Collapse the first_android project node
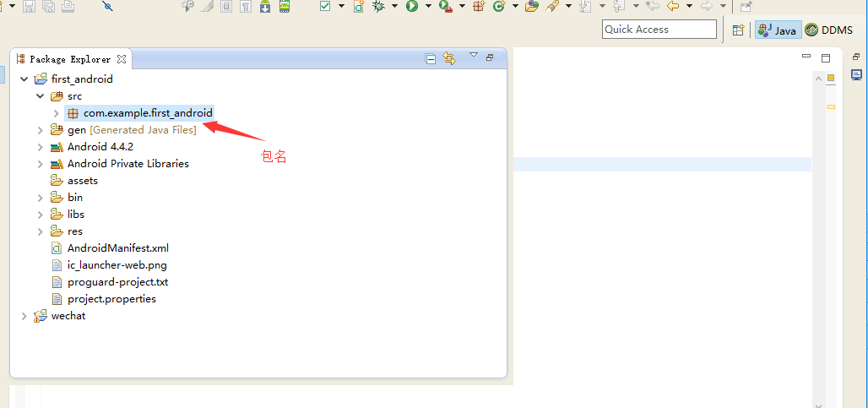 coord(24,79)
